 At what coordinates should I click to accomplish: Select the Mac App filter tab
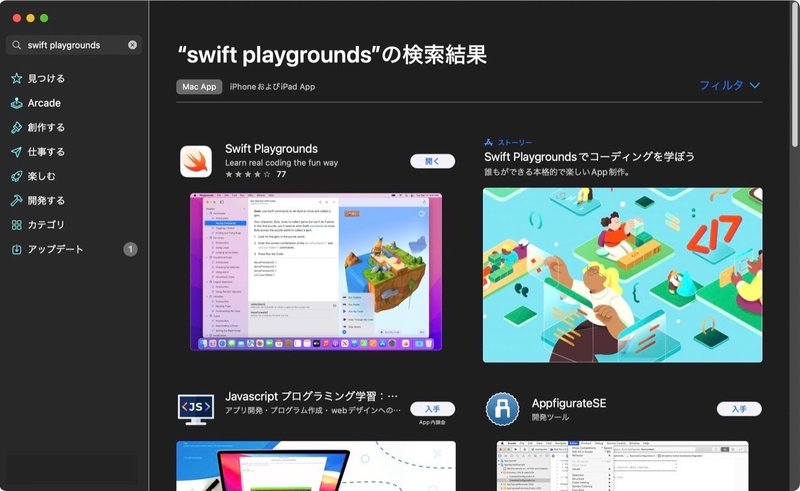(199, 87)
